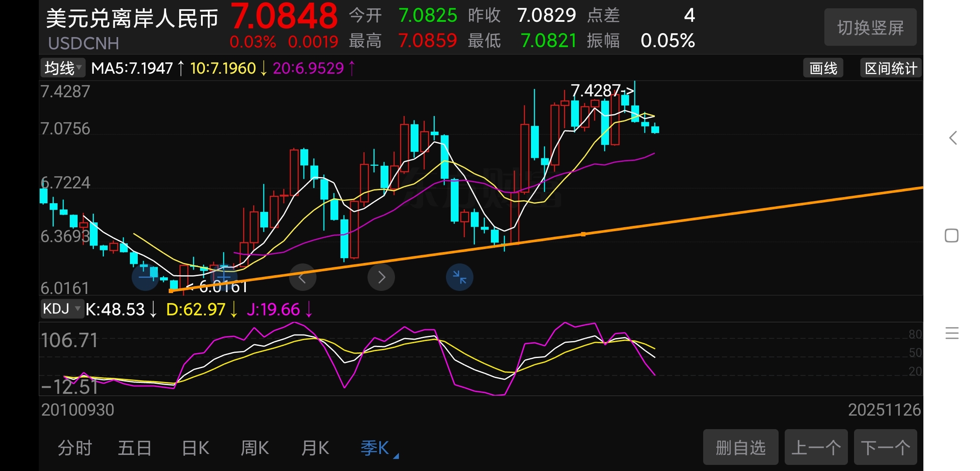This screenshot has height=471, width=980.
Task: Switch to the 分时 tab
Action: (75, 448)
